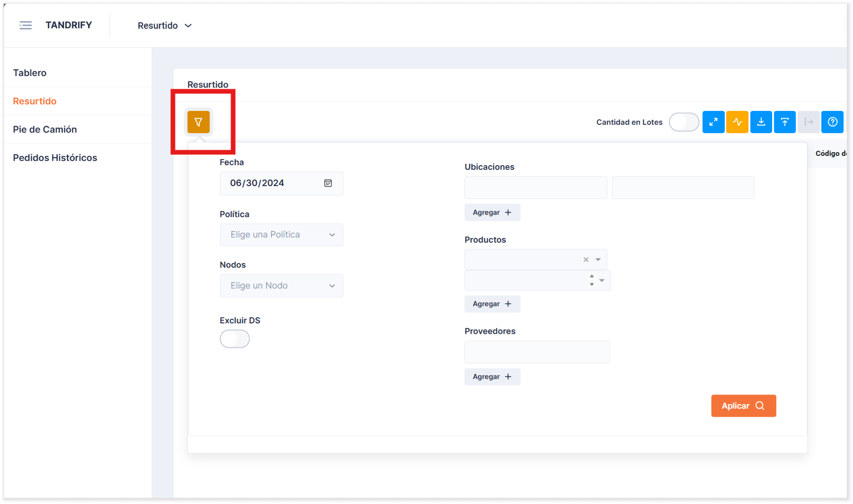Click the TANDRIFY logo text
This screenshot has height=504, width=853.
click(69, 25)
